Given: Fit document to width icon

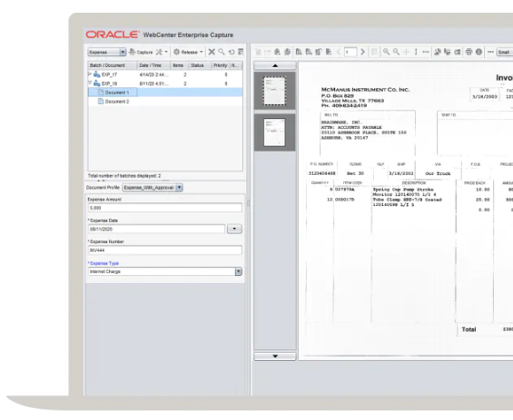Looking at the screenshot, I should tap(426, 52).
